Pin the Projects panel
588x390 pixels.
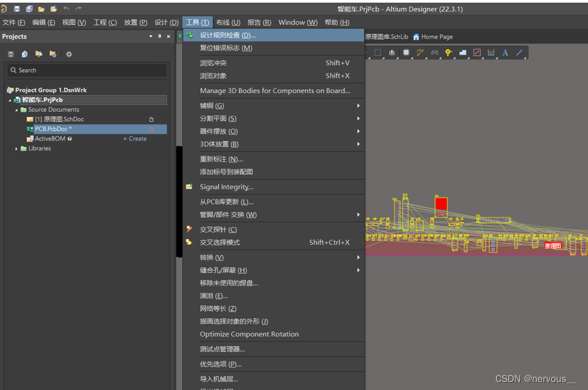click(160, 37)
